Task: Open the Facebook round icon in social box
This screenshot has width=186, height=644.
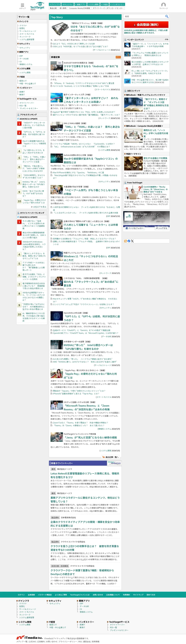Action: (129, 241)
